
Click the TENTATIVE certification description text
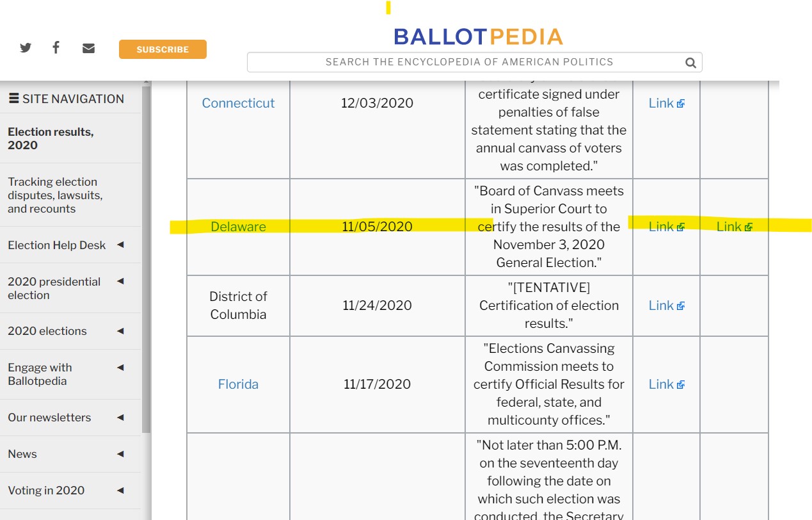[549, 305]
